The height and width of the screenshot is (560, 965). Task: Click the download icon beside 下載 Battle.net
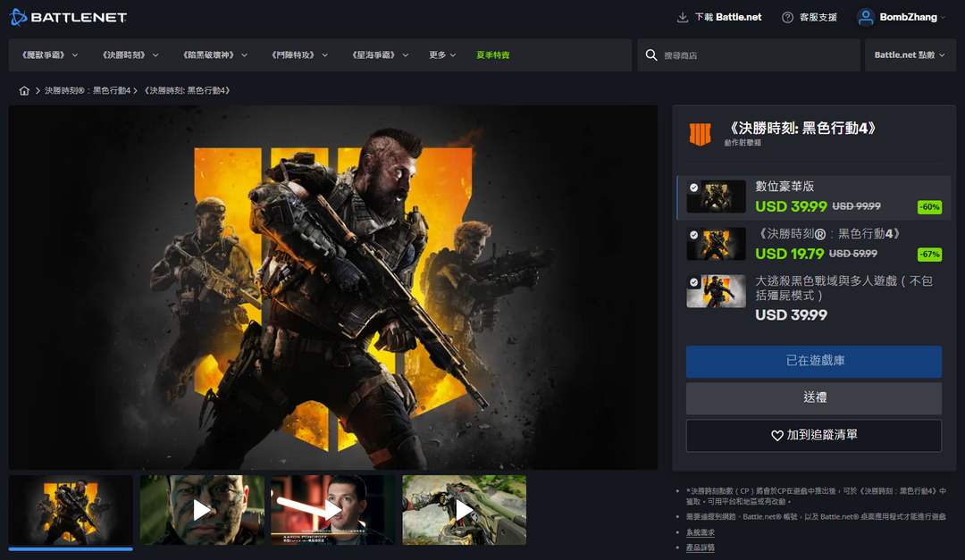point(682,17)
